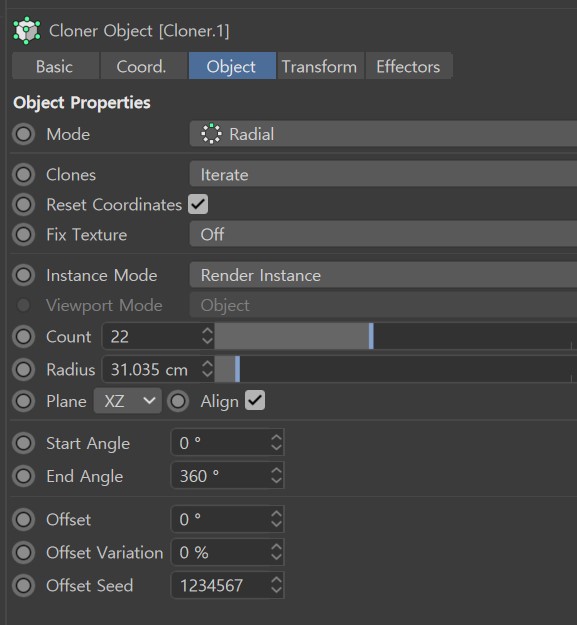Open the Effectors tab

[x=408, y=66]
